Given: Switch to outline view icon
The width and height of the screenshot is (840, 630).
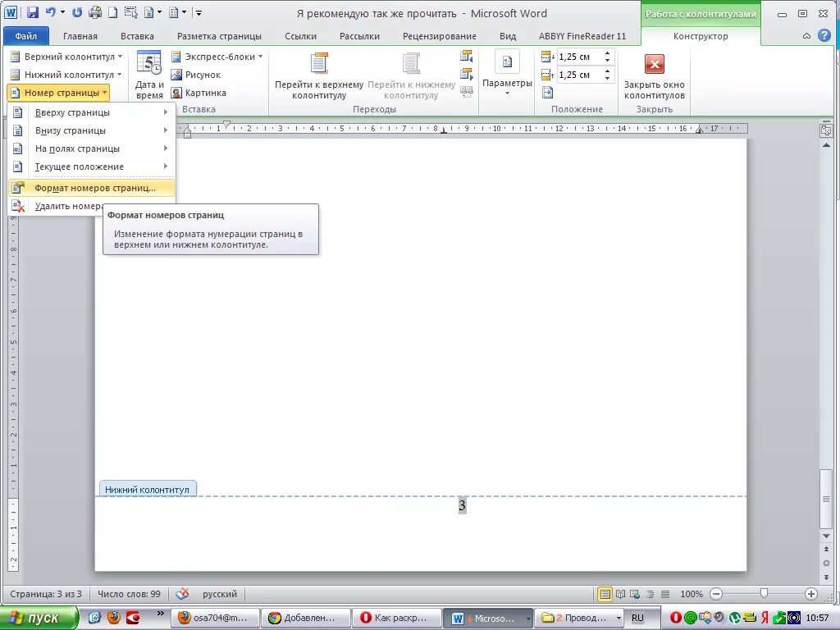Looking at the screenshot, I should (x=651, y=594).
